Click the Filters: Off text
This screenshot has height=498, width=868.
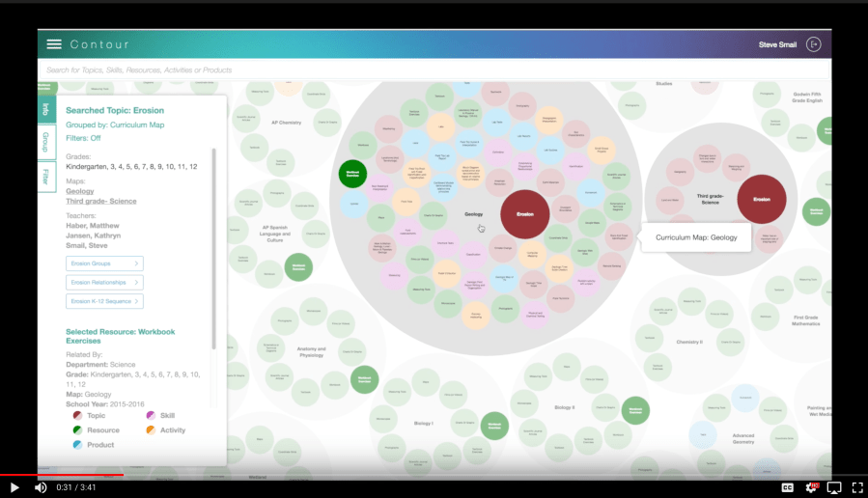[83, 138]
